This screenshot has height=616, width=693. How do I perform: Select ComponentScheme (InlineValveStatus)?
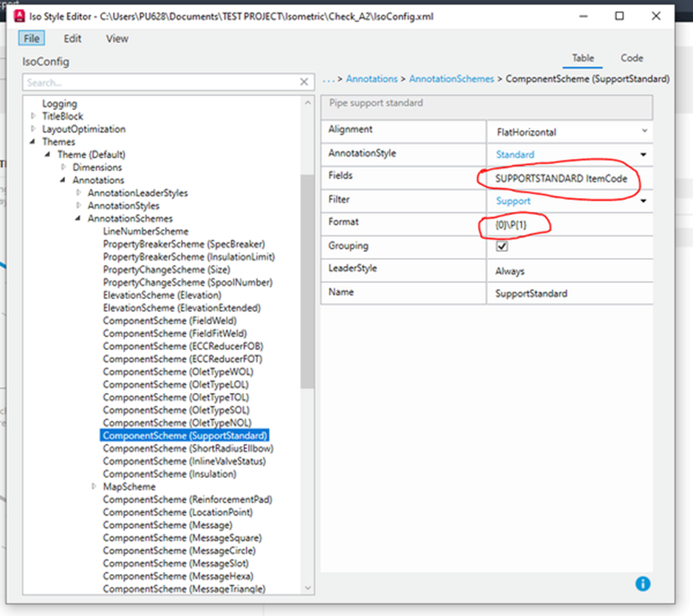pos(184,462)
